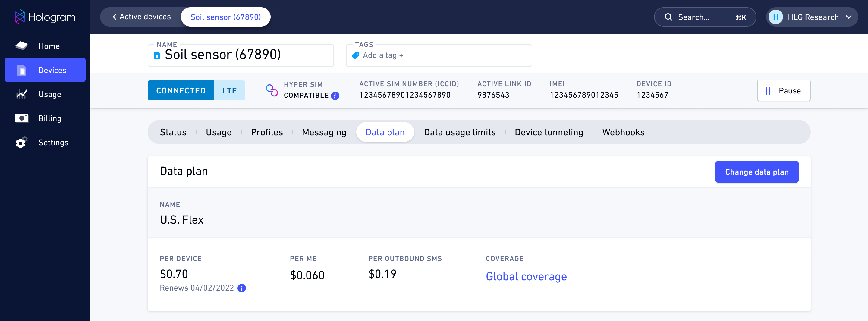868x321 pixels.
Task: Open Settings via the gear icon
Action: coord(22,142)
